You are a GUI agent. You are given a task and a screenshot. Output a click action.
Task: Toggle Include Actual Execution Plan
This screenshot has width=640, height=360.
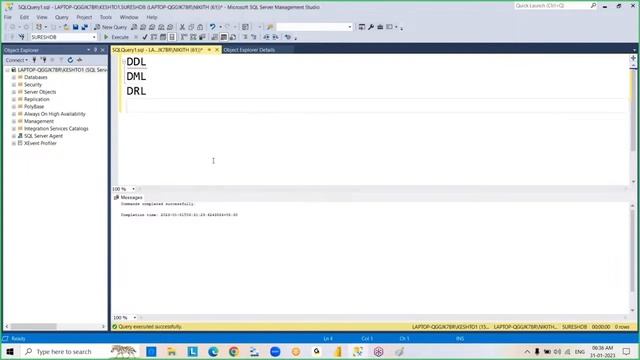184,37
